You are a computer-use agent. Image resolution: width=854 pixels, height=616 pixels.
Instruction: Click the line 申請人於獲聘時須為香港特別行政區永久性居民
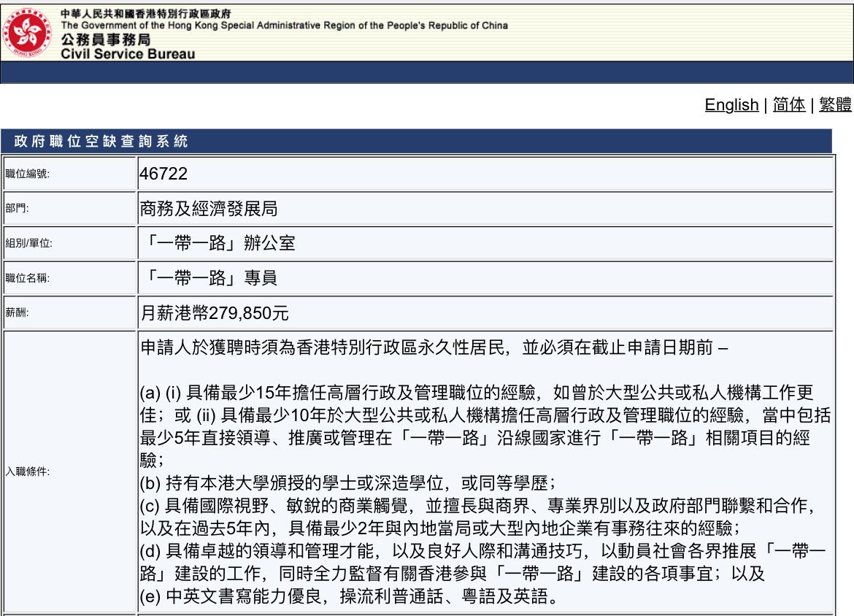click(x=434, y=347)
